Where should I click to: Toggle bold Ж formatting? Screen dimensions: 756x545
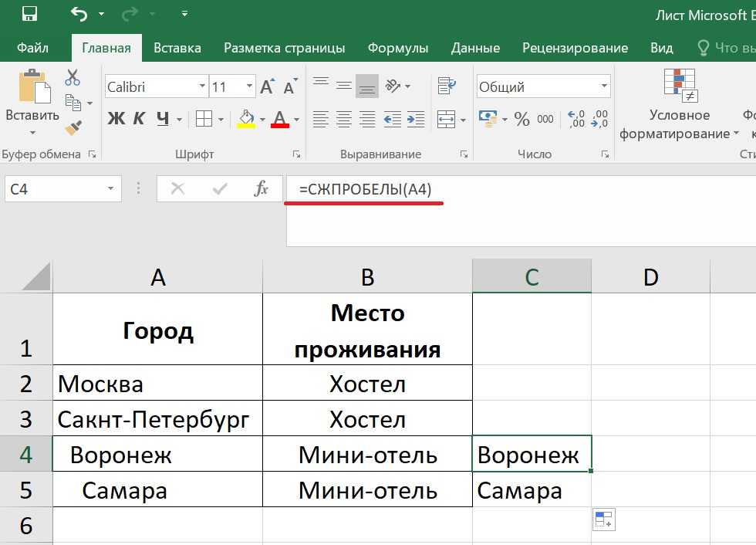(x=116, y=118)
